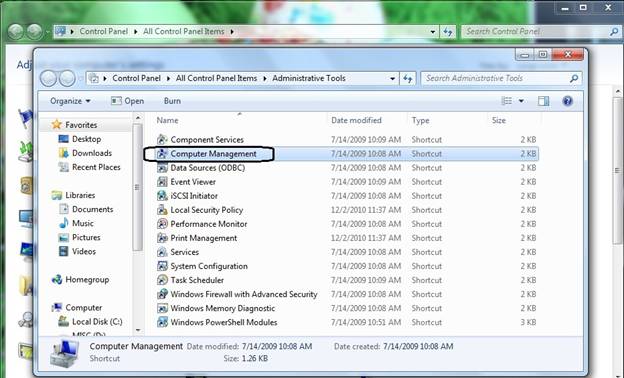Viewport: 624px width, 378px height.
Task: Sort by the Size column header
Action: [x=499, y=120]
